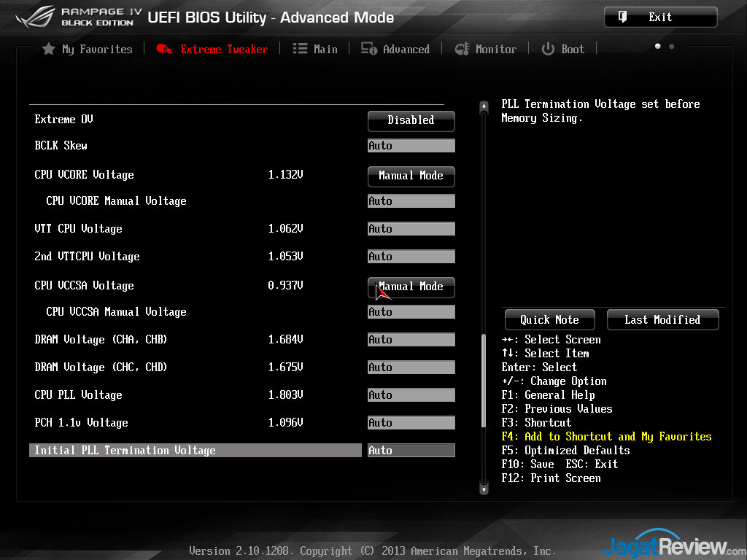Select the BCLK Skew row label

tap(61, 145)
